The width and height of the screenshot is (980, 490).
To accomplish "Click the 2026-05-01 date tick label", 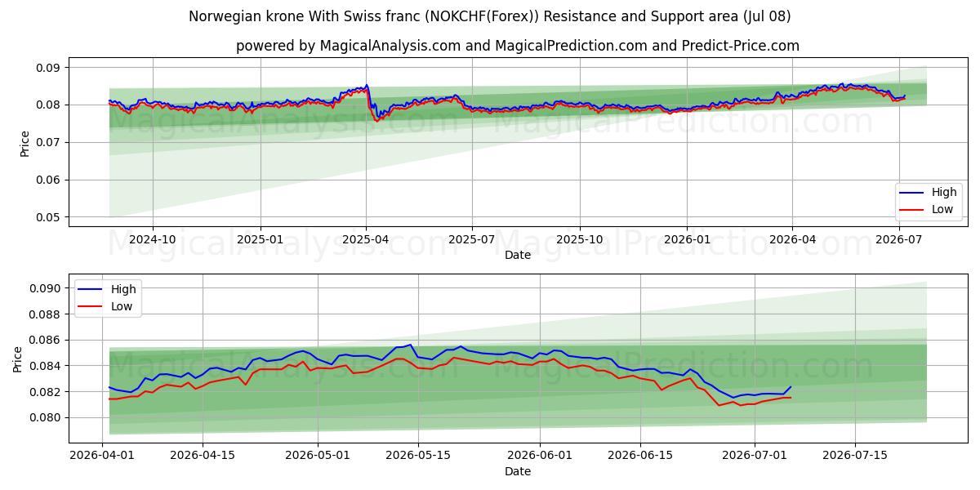I will pos(318,456).
